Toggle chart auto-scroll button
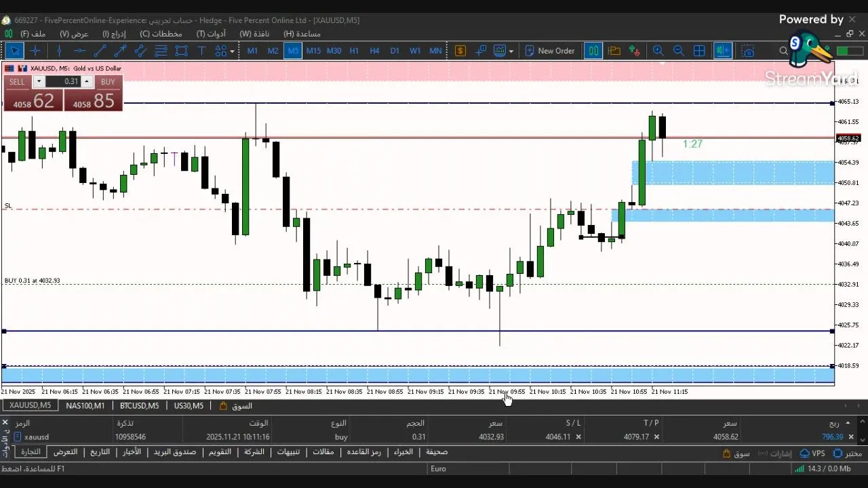 (x=723, y=51)
